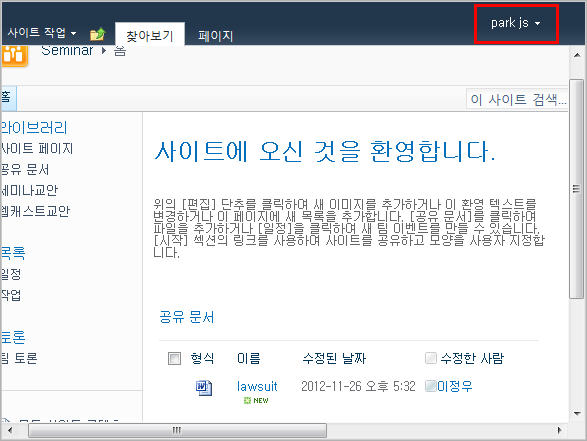Toggle the checkbox beside 수정한 사람 column

[x=431, y=358]
